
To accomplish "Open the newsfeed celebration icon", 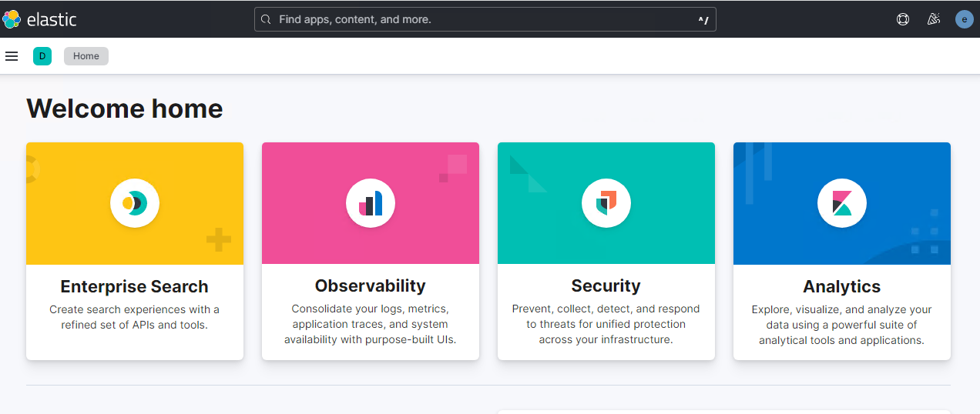I will [934, 19].
